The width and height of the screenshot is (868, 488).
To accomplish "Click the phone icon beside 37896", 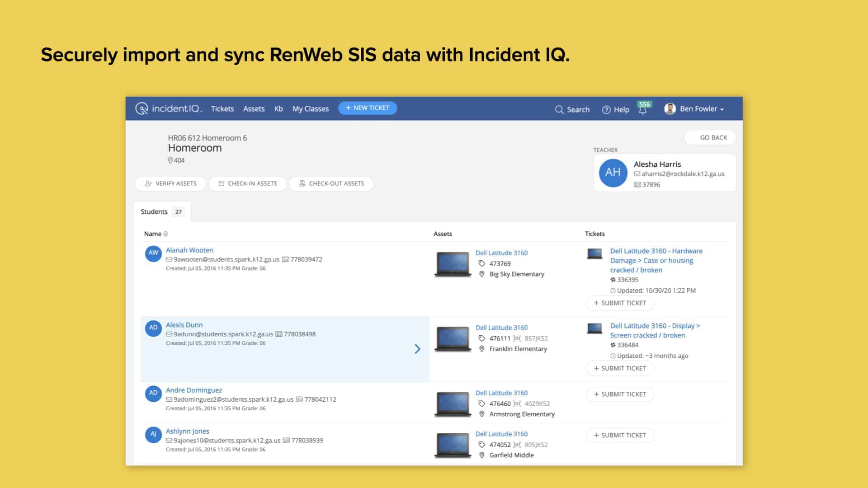I will 637,184.
